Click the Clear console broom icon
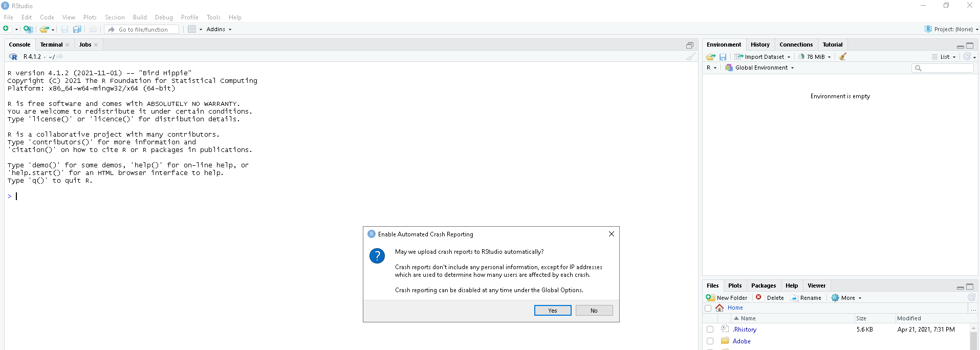Viewport: 980px width, 350px height. tap(690, 57)
